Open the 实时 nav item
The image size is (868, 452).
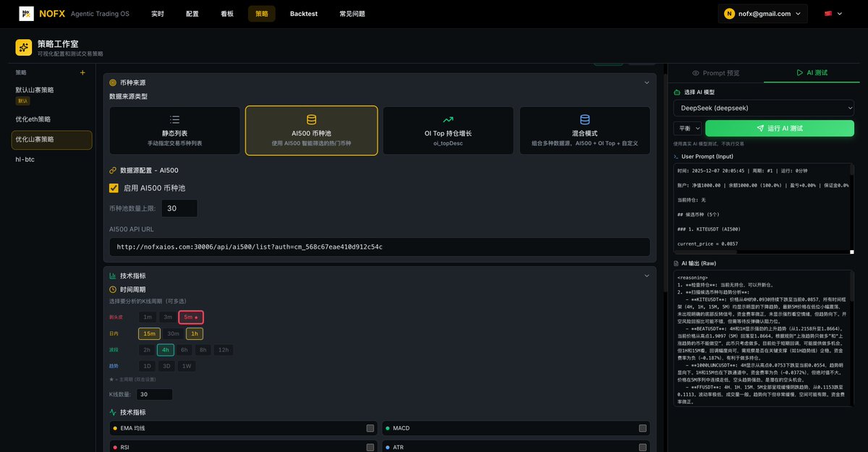click(x=158, y=14)
